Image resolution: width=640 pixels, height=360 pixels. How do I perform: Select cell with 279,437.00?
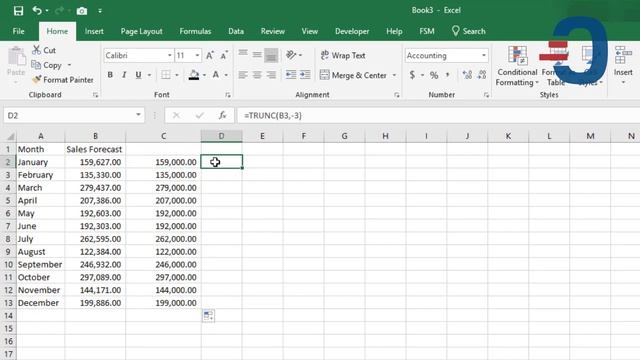(95, 188)
